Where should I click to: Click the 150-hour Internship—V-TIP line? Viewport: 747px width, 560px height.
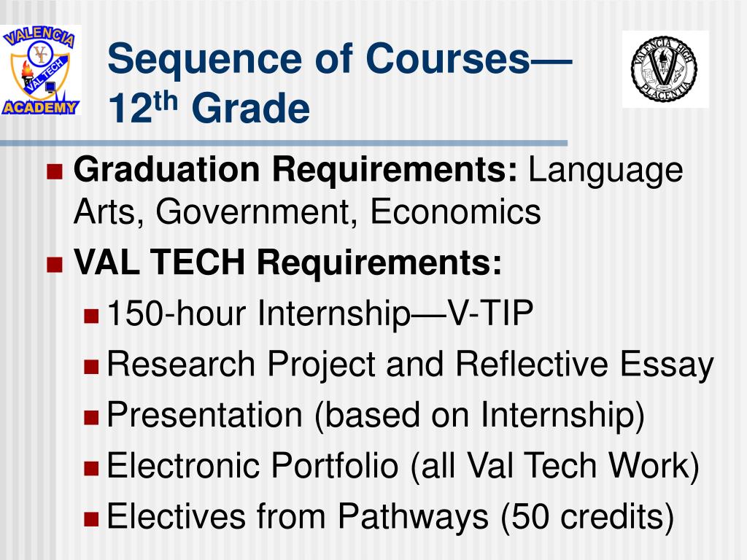point(320,314)
